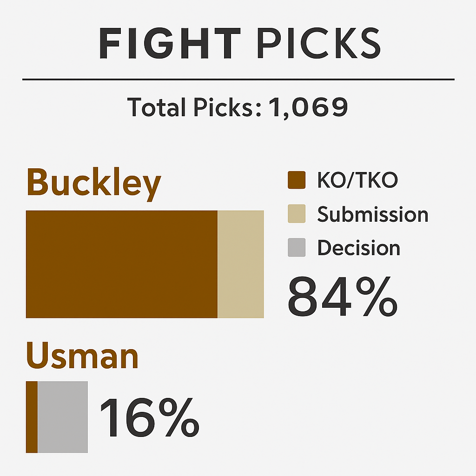Click the Usman fighter name
The image size is (476, 476).
pyautogui.click(x=83, y=355)
